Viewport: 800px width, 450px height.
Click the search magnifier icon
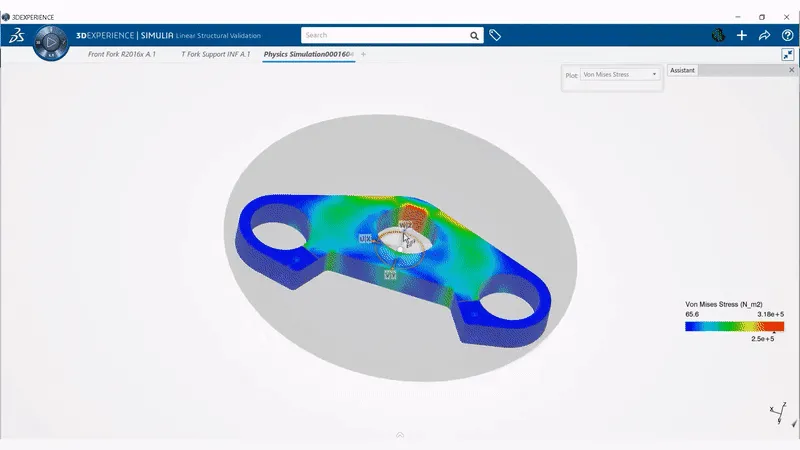pyautogui.click(x=474, y=35)
